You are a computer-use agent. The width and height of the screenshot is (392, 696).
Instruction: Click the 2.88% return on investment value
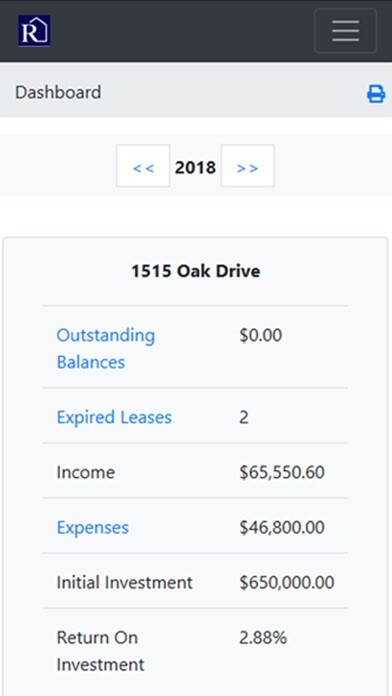coord(263,637)
